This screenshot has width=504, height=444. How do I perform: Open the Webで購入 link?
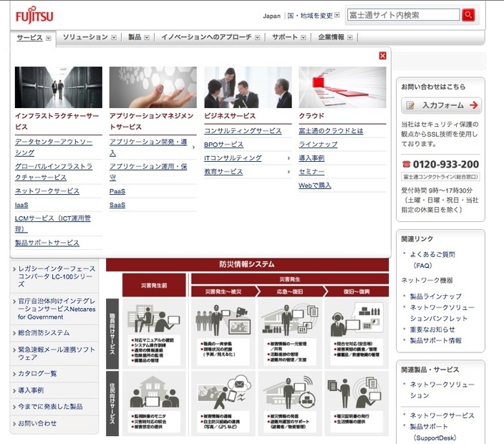315,185
